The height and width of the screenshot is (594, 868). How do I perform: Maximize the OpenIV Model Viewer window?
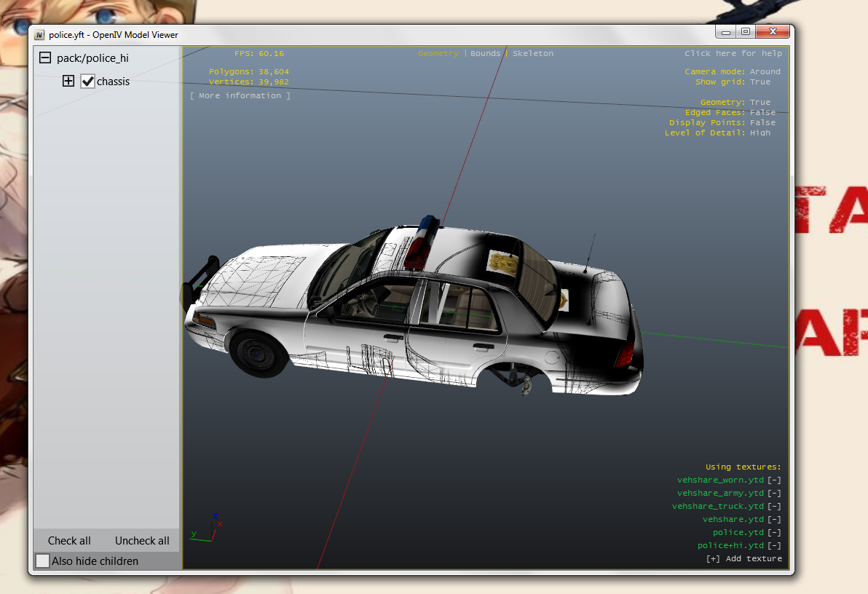(746, 32)
